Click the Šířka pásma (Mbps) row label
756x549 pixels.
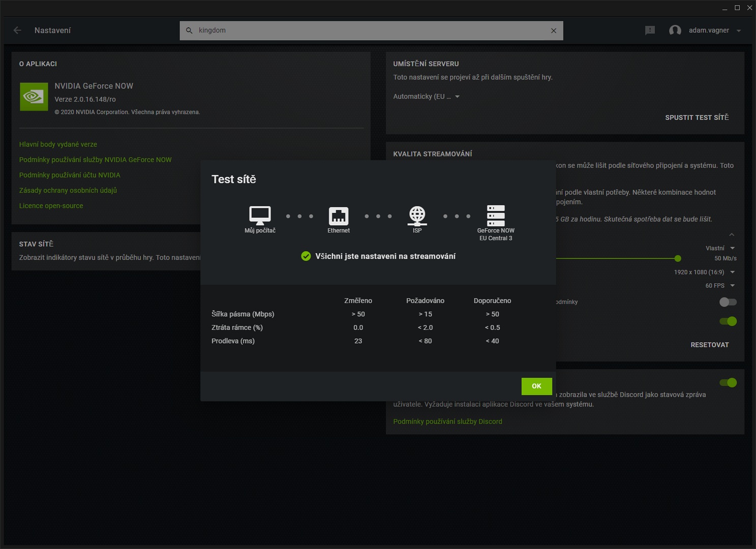pos(243,314)
